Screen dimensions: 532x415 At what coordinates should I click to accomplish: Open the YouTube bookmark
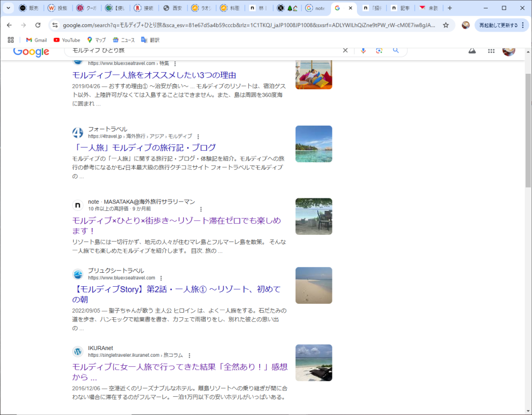[x=66, y=40]
